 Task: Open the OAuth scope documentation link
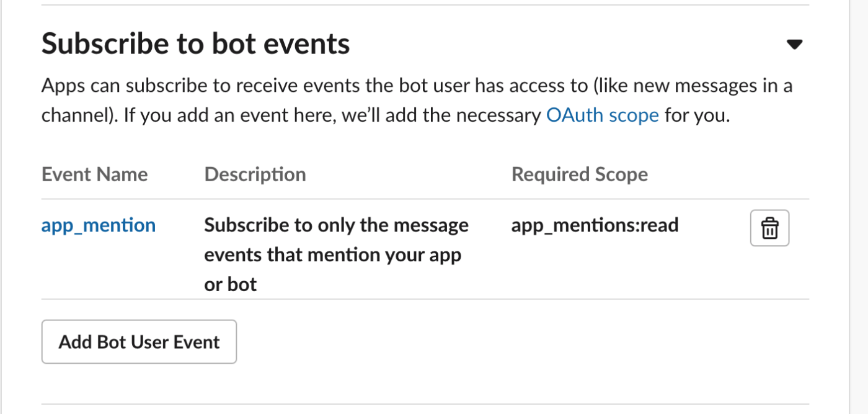click(x=602, y=115)
